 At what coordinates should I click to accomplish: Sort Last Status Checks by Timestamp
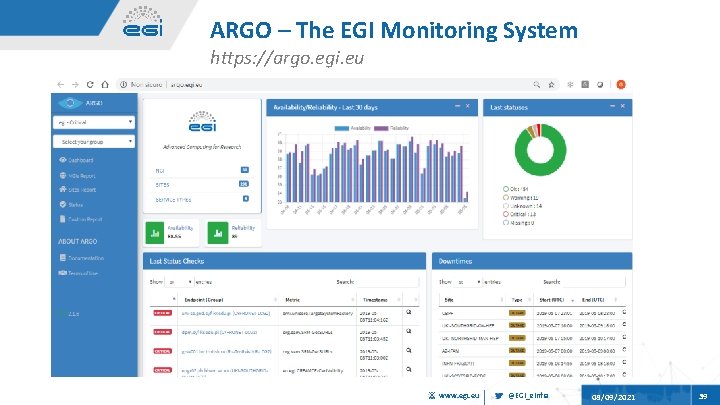(x=380, y=300)
